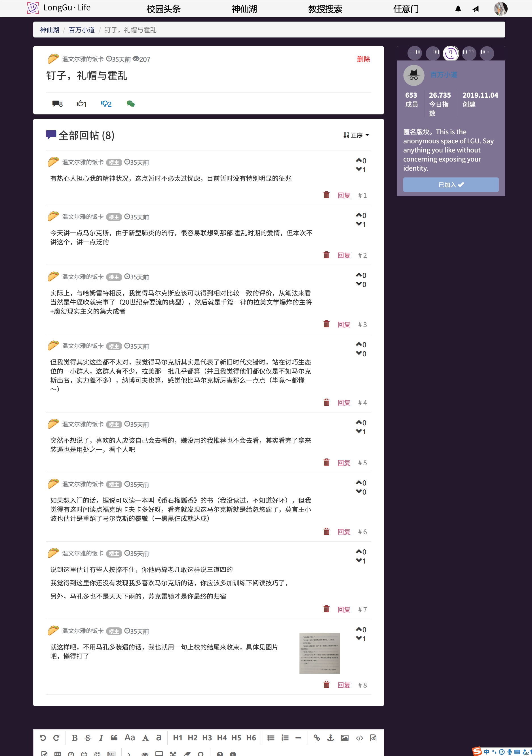Upvote reply #3 with up chevron

[359, 275]
